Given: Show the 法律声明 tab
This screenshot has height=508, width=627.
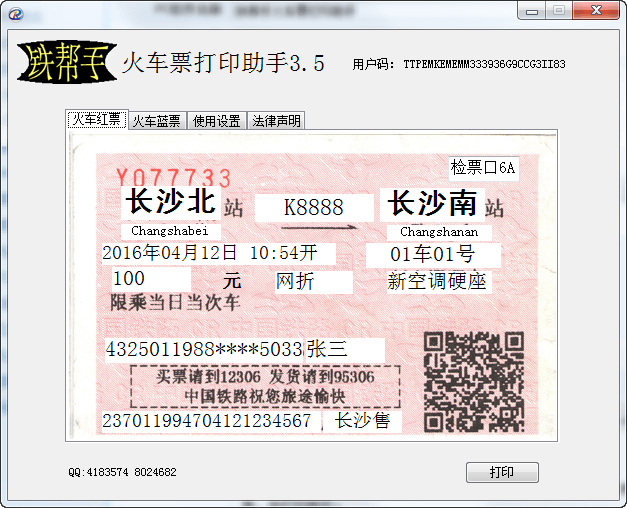Looking at the screenshot, I should [x=276, y=121].
